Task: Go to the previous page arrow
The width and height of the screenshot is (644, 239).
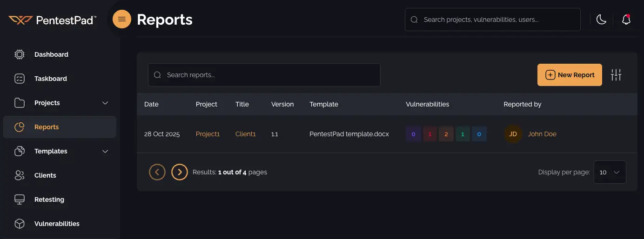Action: [x=157, y=172]
